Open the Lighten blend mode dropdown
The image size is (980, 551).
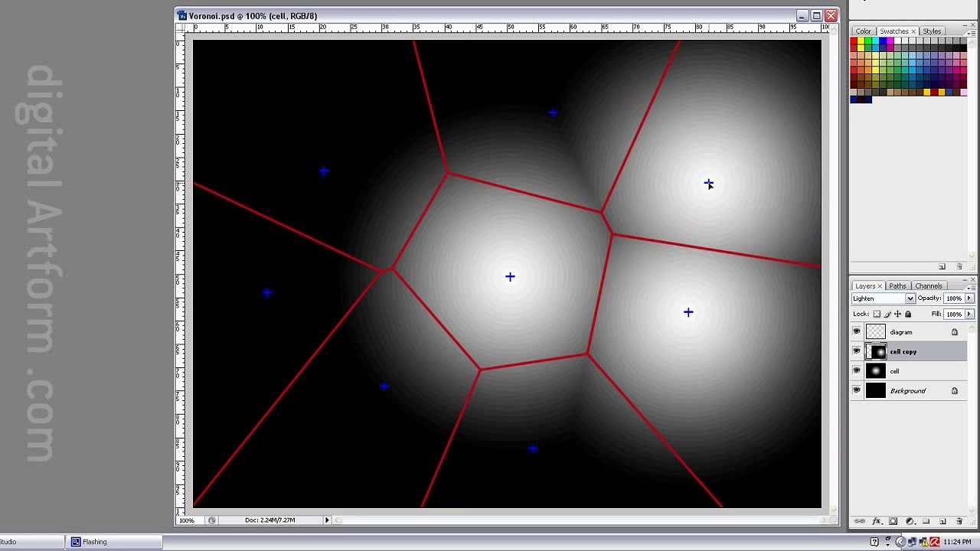click(x=910, y=298)
